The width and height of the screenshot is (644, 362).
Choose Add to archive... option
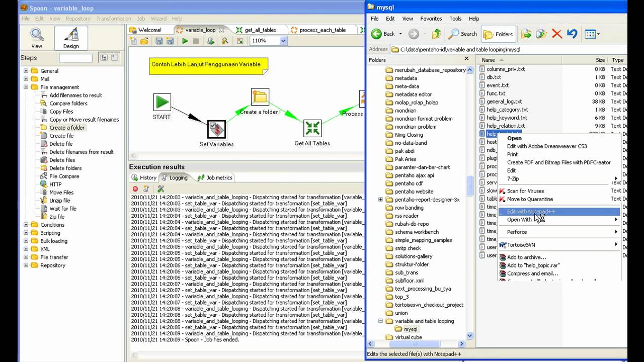click(x=558, y=257)
